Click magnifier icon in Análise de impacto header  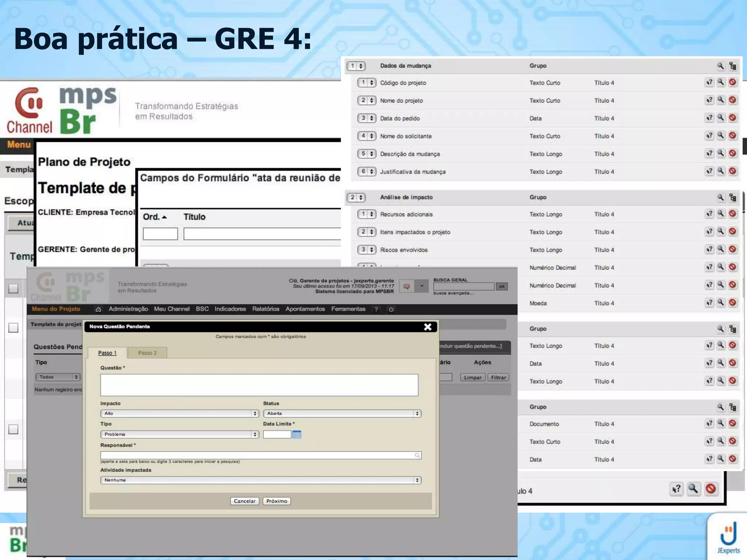[x=720, y=198]
